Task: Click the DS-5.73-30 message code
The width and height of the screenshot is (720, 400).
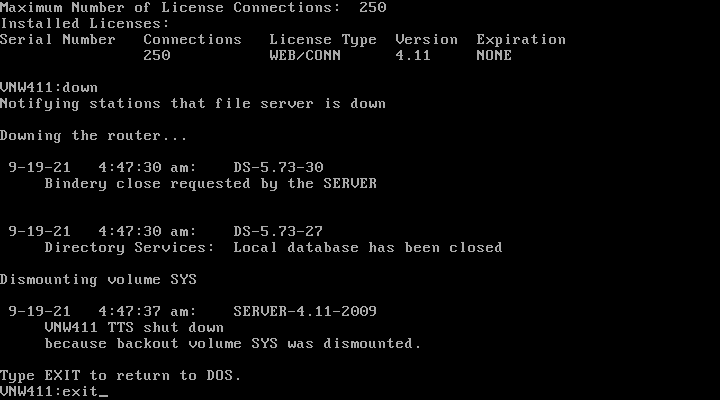Action: click(278, 167)
